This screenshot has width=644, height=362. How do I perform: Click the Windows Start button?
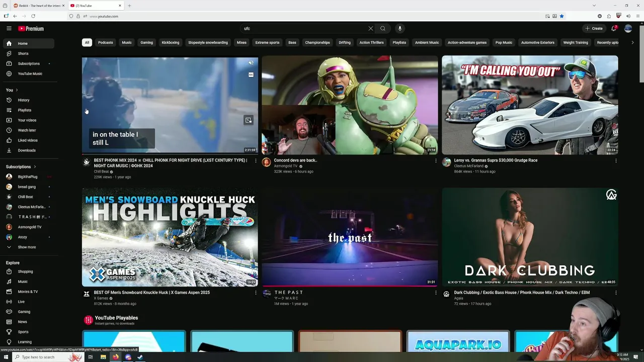pyautogui.click(x=6, y=357)
